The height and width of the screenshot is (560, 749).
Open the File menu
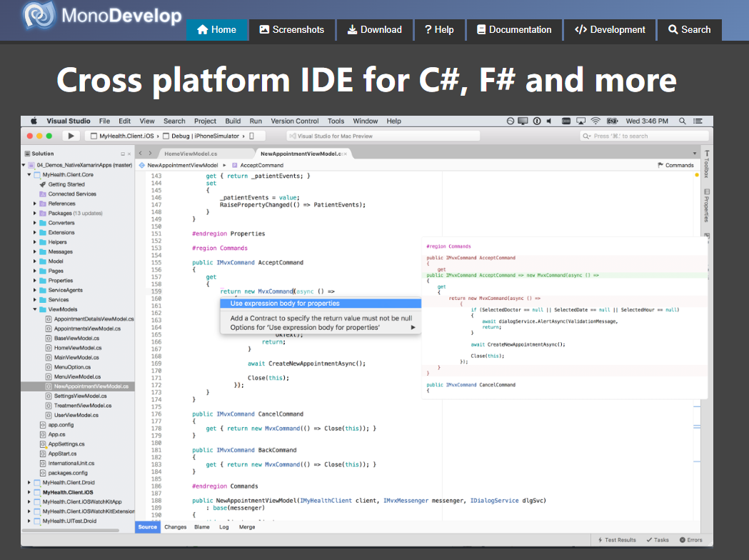pyautogui.click(x=105, y=121)
